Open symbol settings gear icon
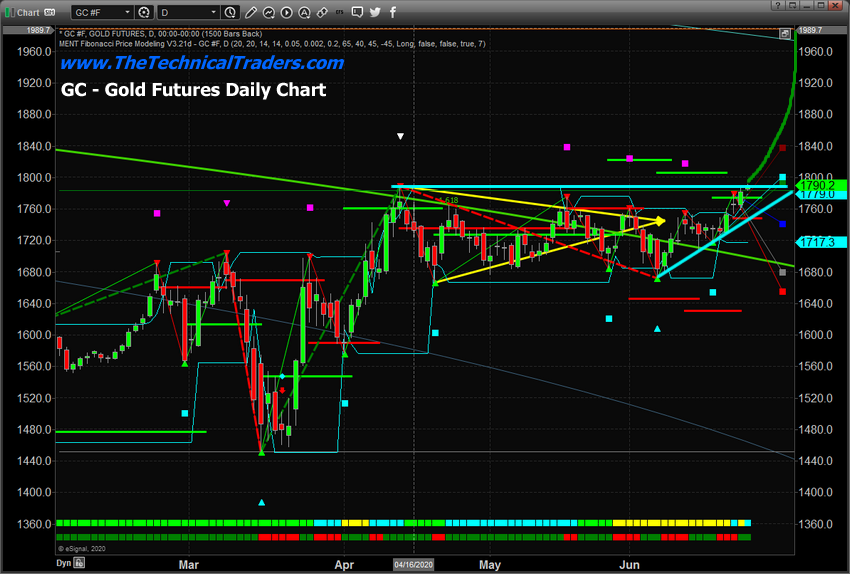The image size is (850, 574). (x=144, y=12)
